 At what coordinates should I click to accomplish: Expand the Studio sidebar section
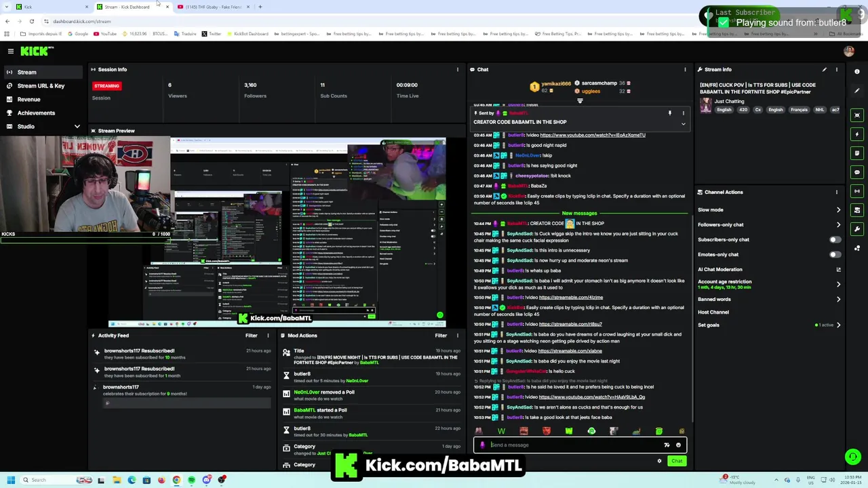coord(77,126)
